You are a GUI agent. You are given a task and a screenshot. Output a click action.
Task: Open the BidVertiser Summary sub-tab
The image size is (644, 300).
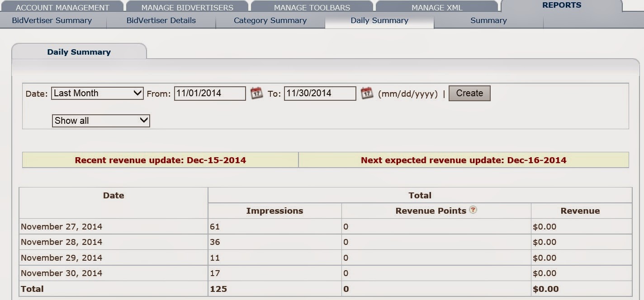pyautogui.click(x=52, y=20)
